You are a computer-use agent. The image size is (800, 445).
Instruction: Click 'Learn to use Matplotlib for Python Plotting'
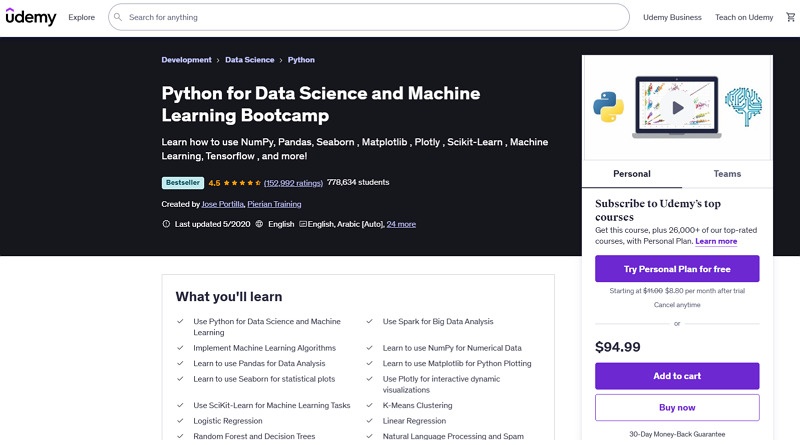click(x=457, y=363)
